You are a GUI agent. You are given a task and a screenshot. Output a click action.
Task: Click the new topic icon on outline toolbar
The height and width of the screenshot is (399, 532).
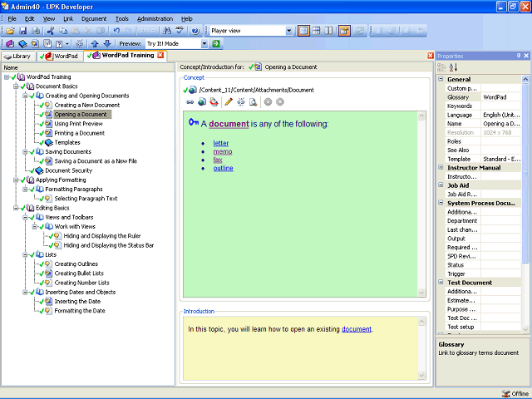35,44
